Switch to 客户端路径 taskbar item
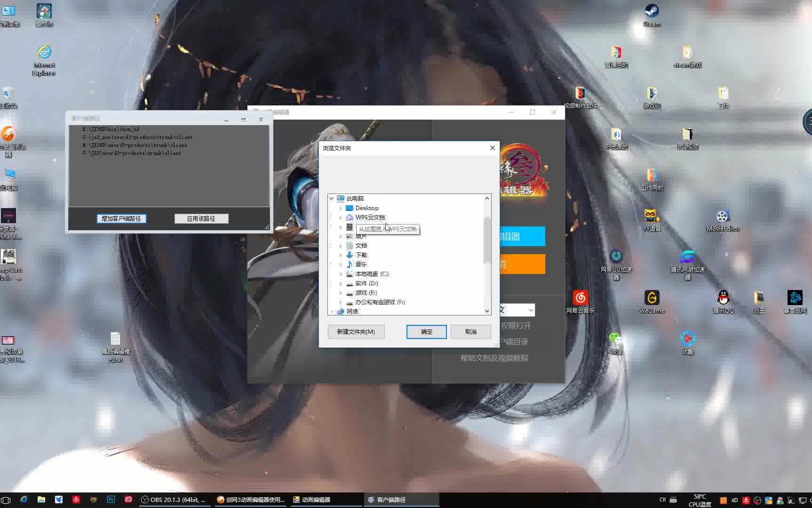The width and height of the screenshot is (812, 508). [x=402, y=500]
